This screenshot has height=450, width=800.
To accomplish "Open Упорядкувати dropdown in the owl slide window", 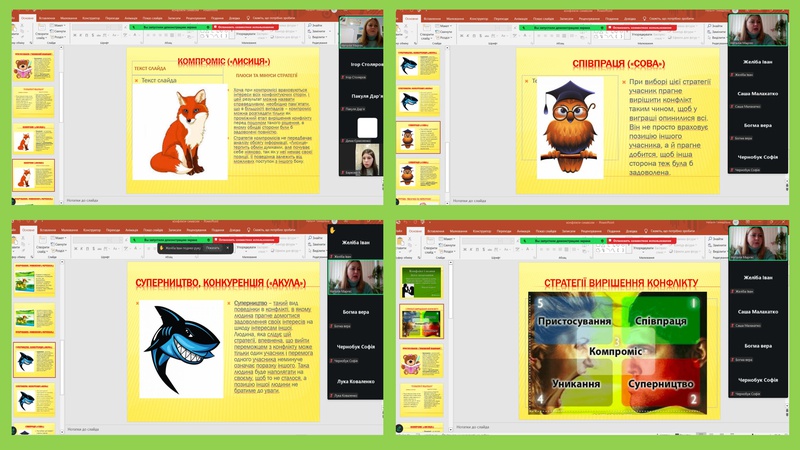I will pos(637,32).
